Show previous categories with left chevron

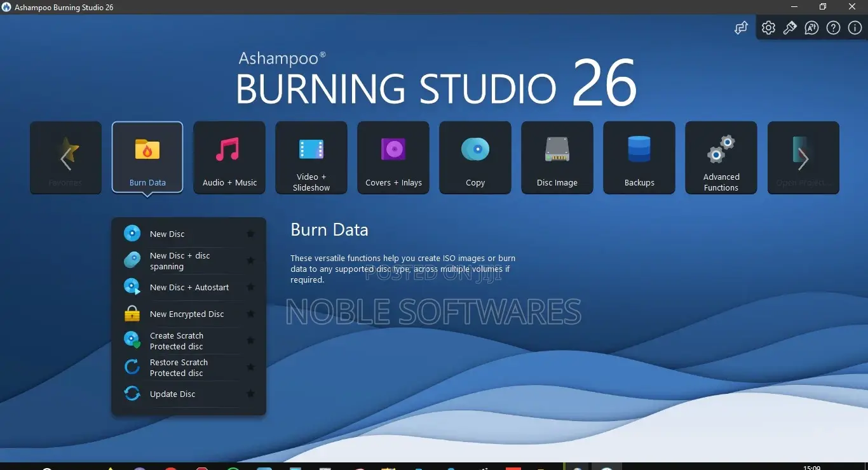pyautogui.click(x=65, y=159)
